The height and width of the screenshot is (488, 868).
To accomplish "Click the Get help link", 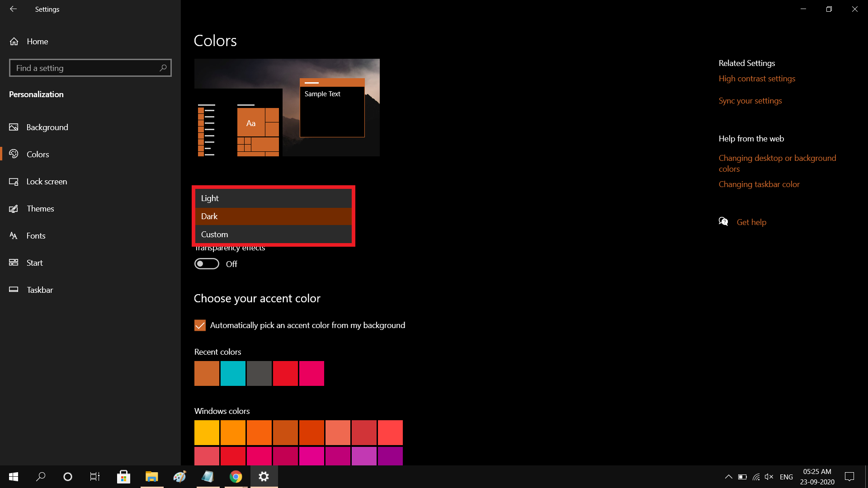I will pos(751,222).
